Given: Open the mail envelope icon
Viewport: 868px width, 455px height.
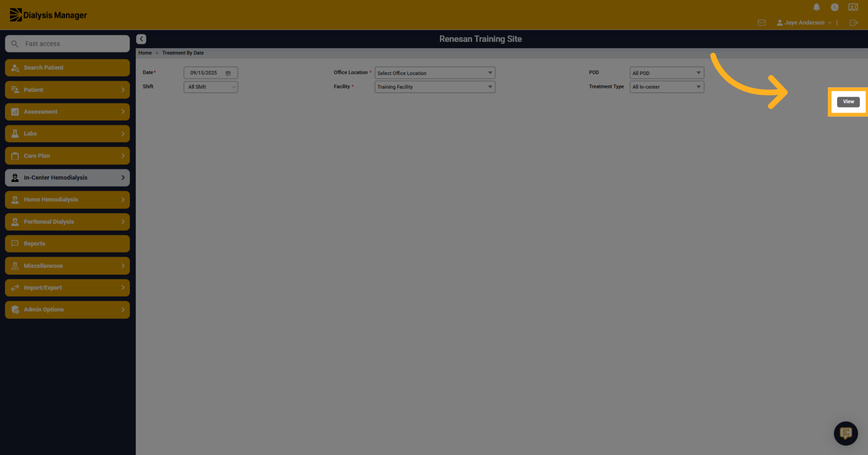Looking at the screenshot, I should 761,23.
